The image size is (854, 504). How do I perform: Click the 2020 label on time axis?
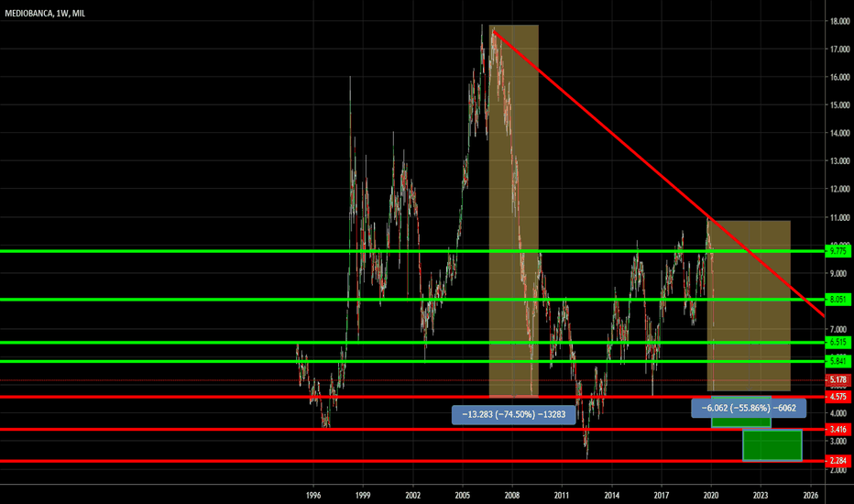(711, 495)
